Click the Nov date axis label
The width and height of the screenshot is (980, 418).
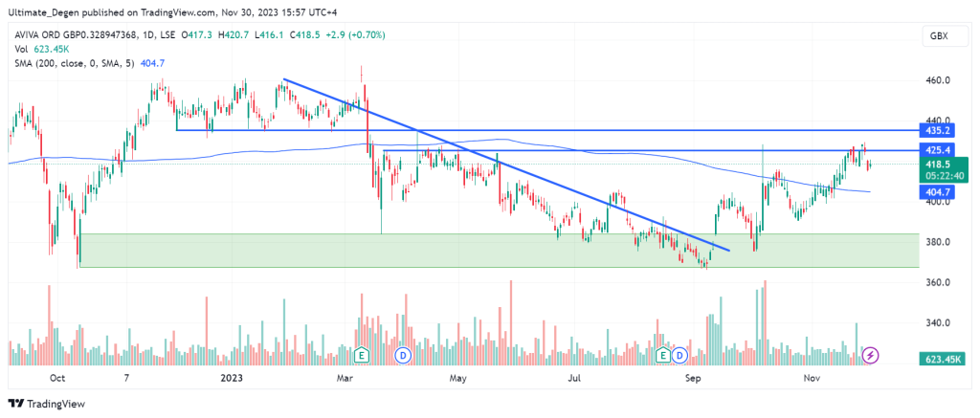coord(812,378)
